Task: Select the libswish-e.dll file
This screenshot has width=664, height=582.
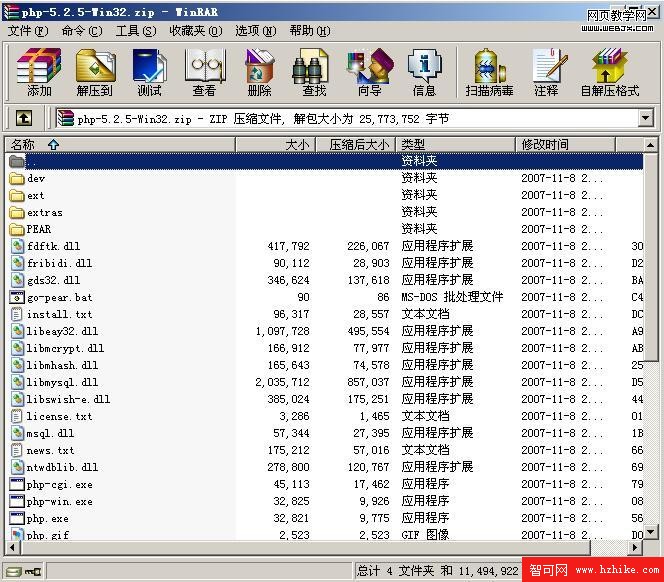Action: point(68,399)
